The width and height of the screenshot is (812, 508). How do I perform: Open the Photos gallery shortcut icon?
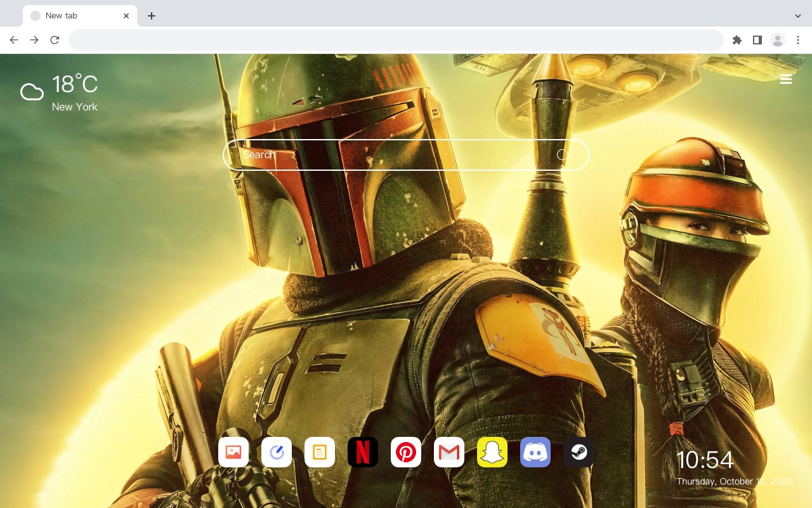tap(233, 452)
